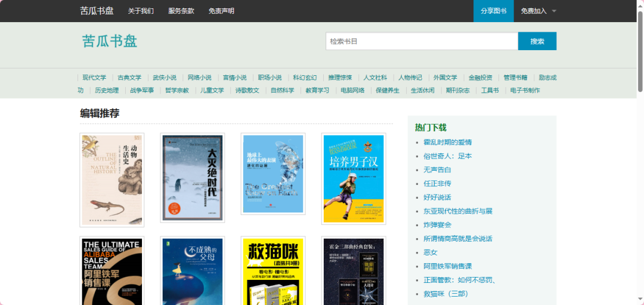Open the 救猫咪 book cover
This screenshot has width=644, height=305.
273,272
